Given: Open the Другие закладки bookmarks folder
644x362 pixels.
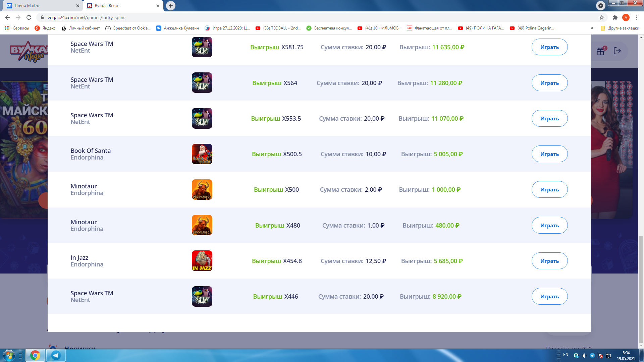Looking at the screenshot, I should tap(620, 28).
